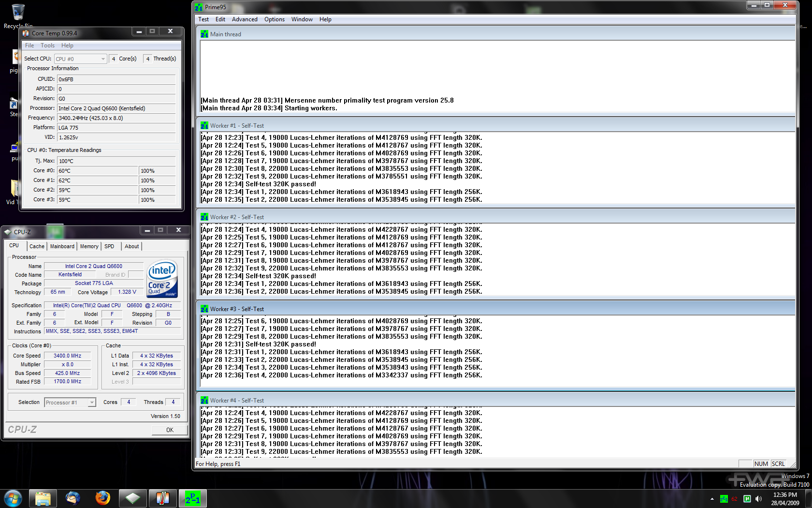Viewport: 812px width, 508px height.
Task: Click Worker #1 Self-Test title bar
Action: pyautogui.click(x=495, y=125)
